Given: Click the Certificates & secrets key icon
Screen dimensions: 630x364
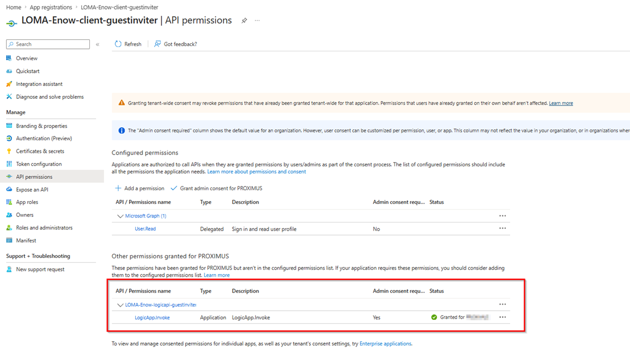Looking at the screenshot, I should click(x=9, y=151).
